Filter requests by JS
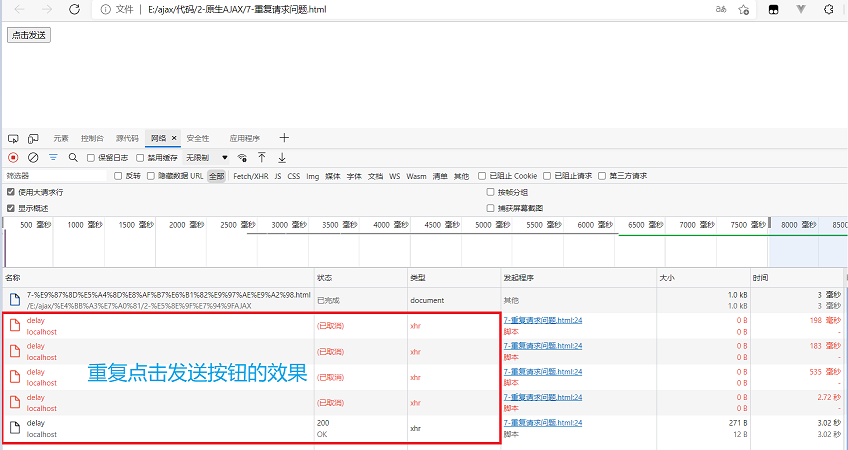Screen dimensions: 848x450 (x=278, y=176)
